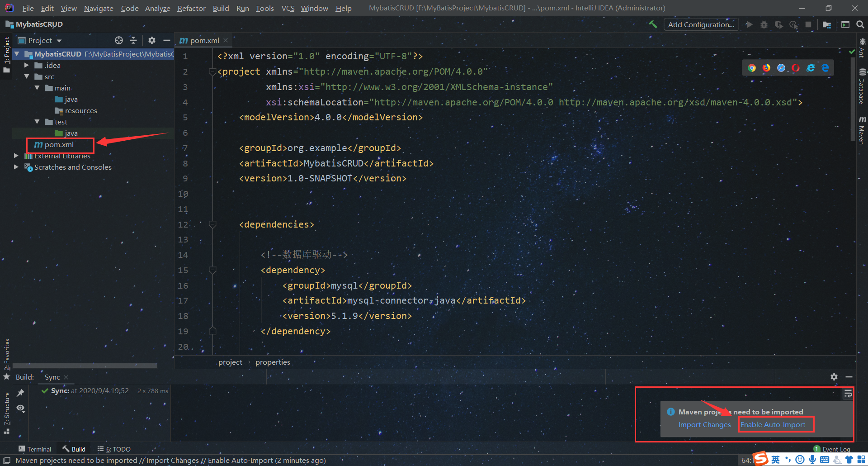Click Add Configuration button
868x466 pixels.
(x=701, y=24)
